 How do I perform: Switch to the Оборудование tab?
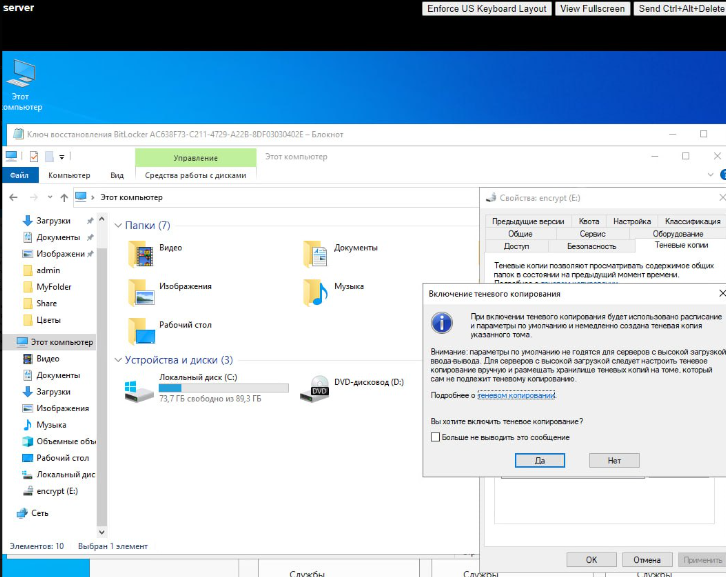click(x=677, y=234)
